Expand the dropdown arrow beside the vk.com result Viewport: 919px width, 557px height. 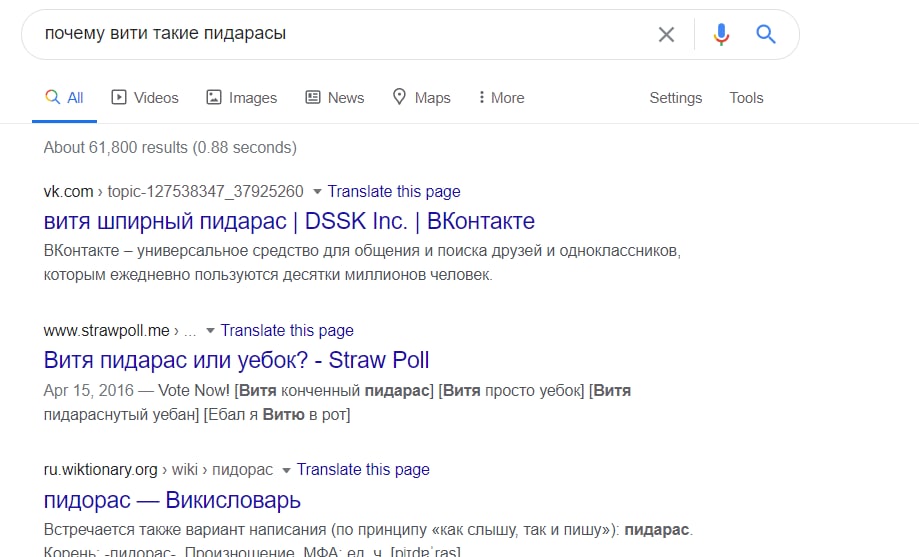pyautogui.click(x=317, y=192)
